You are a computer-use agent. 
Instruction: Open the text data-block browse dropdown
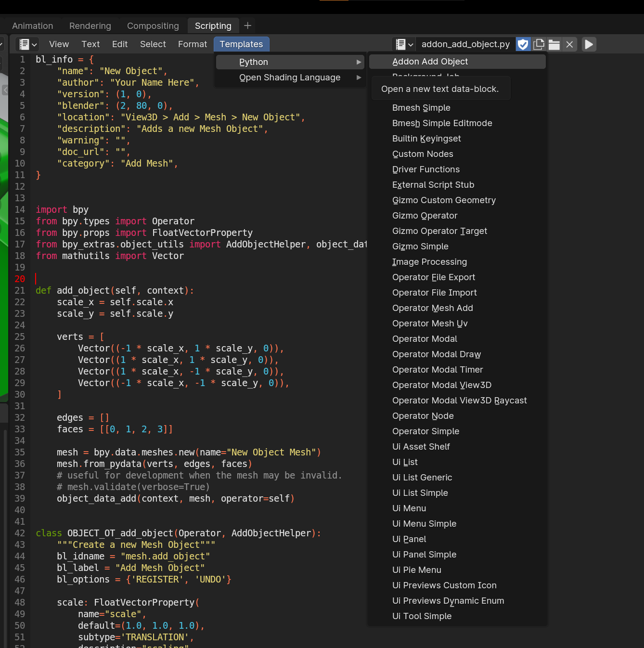click(x=404, y=44)
